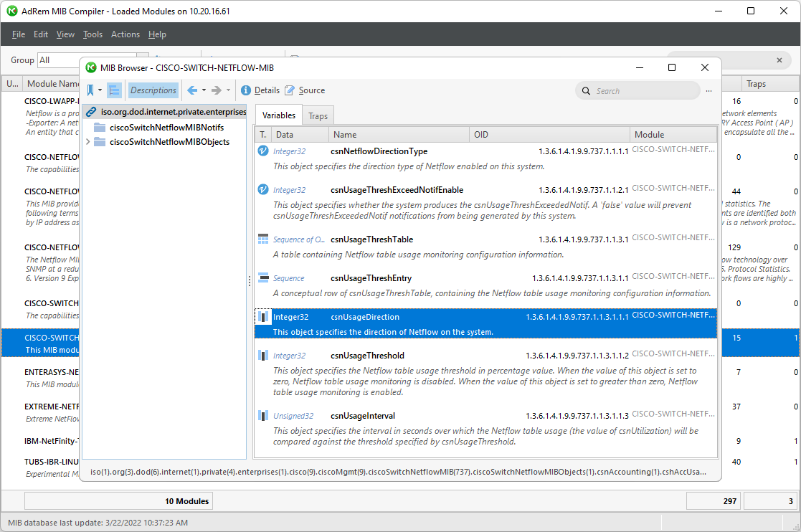Click the csnUsageThreshEntry sequence icon
801x532 pixels.
pyautogui.click(x=263, y=278)
